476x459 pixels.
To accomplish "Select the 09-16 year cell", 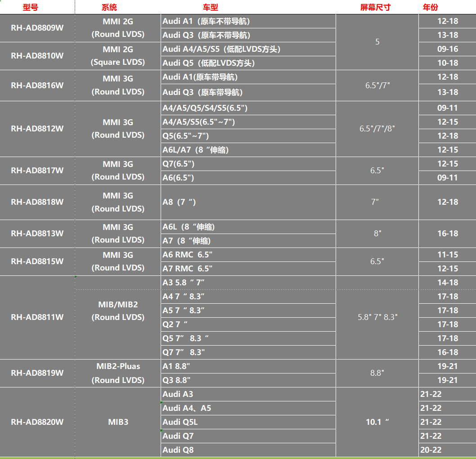I will [448, 49].
